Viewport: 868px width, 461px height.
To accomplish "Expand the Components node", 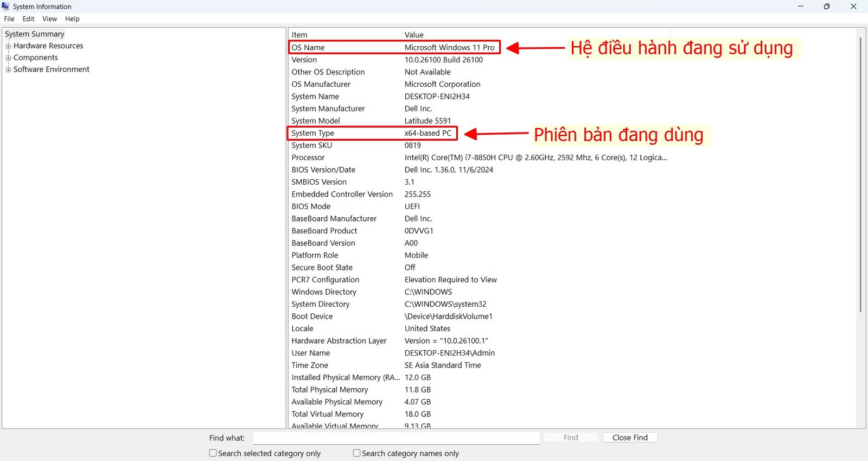I will (8, 58).
